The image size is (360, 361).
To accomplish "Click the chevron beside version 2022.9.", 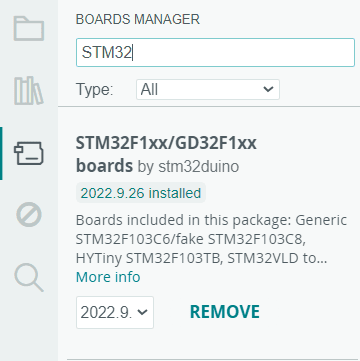I will click(143, 312).
